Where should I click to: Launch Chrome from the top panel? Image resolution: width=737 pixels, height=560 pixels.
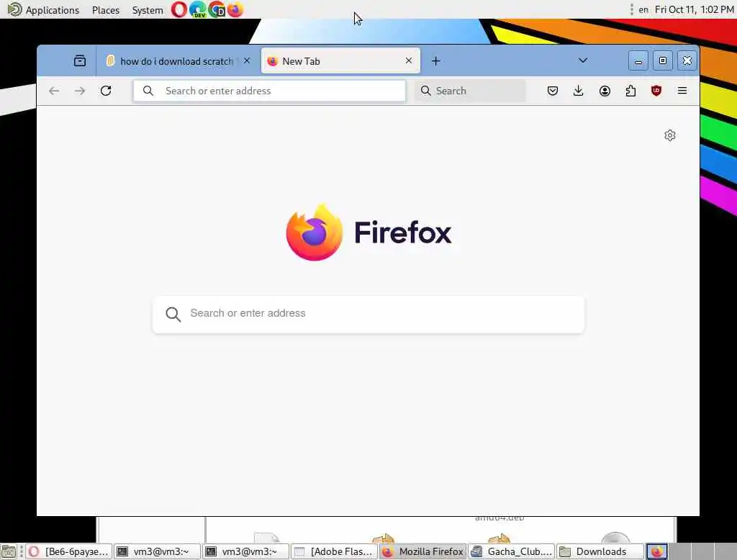coord(217,9)
